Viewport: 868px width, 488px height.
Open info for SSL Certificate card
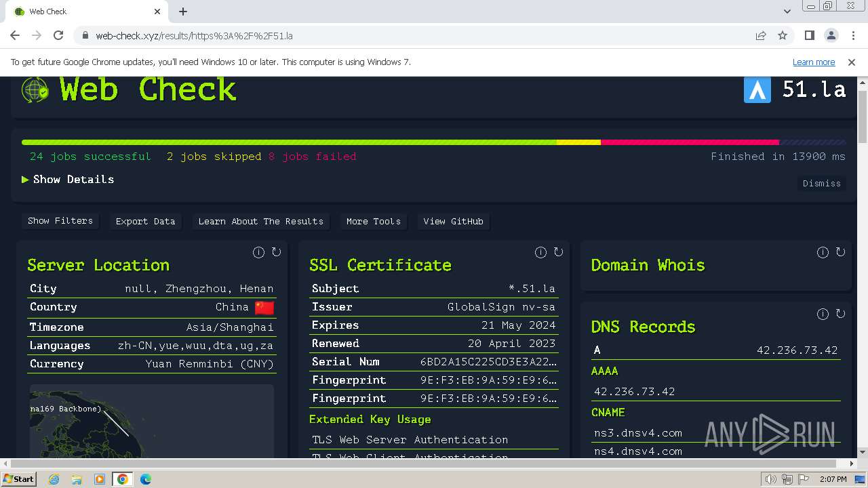coord(540,252)
